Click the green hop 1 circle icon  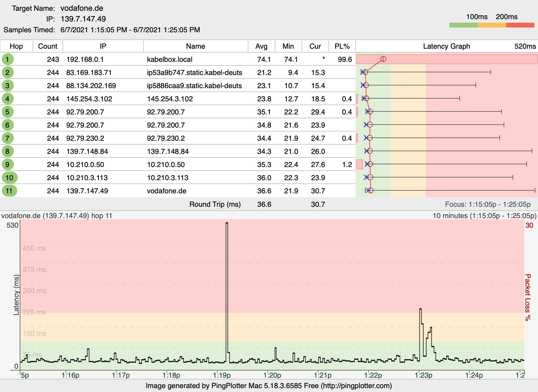coord(7,59)
